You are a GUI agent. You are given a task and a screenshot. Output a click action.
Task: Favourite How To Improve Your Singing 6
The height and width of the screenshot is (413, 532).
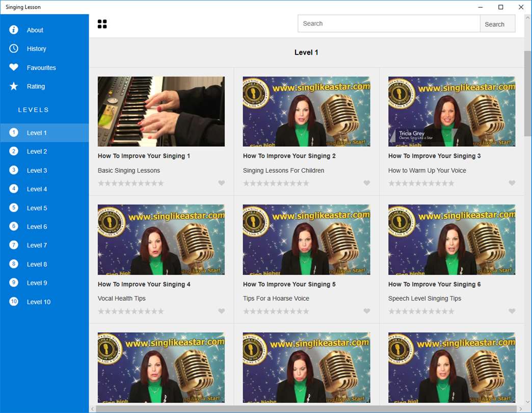coord(512,311)
